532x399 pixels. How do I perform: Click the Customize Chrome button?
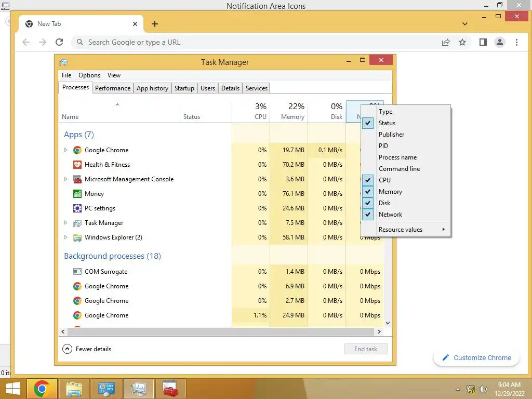(x=476, y=357)
